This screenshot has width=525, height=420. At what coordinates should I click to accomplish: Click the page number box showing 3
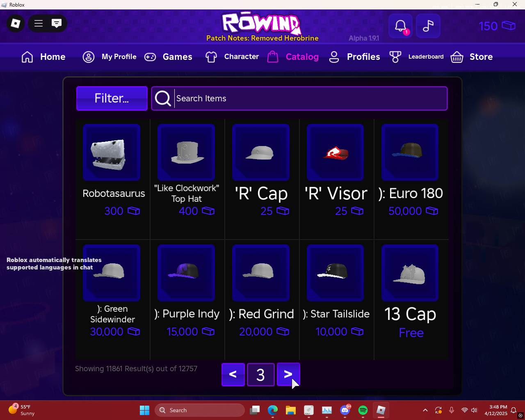[261, 374]
